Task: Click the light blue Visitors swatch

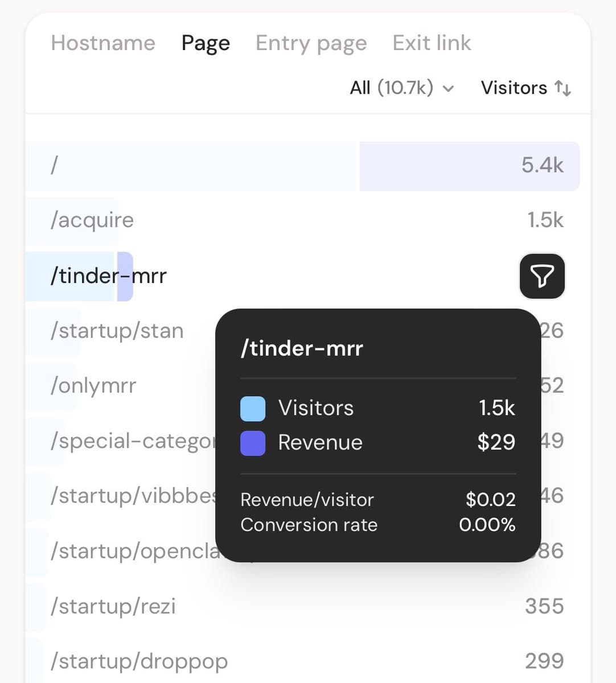Action: (253, 409)
